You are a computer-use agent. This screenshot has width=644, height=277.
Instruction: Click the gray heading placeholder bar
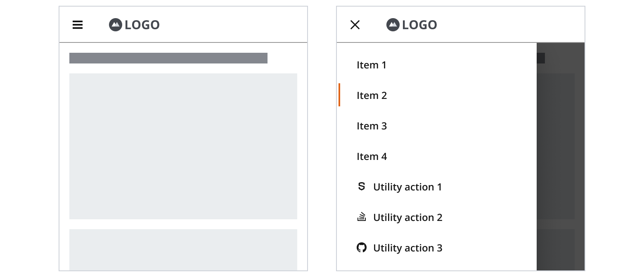pyautogui.click(x=168, y=58)
